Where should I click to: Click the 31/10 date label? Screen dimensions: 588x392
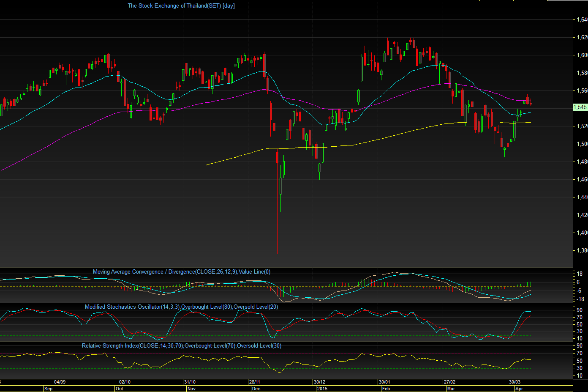point(190,382)
